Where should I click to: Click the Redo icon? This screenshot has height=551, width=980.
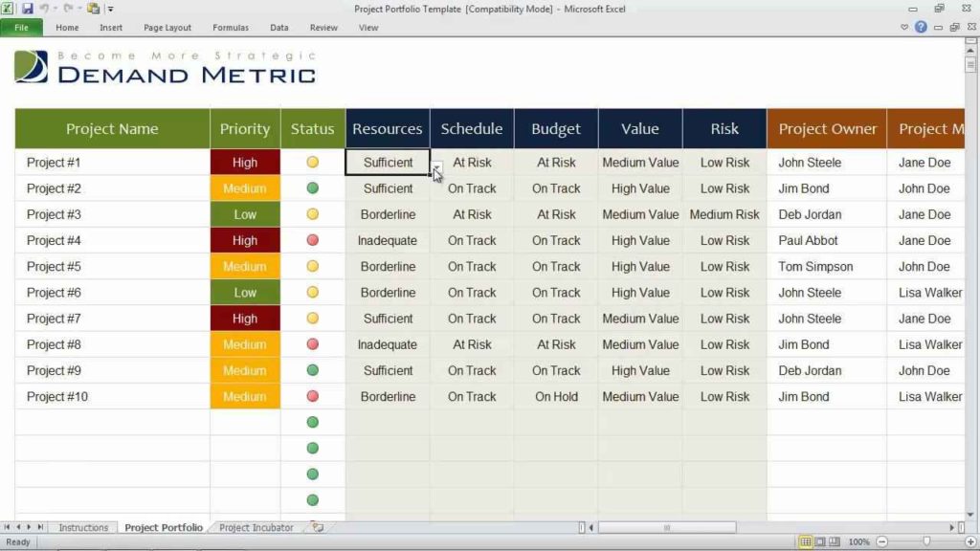(67, 9)
